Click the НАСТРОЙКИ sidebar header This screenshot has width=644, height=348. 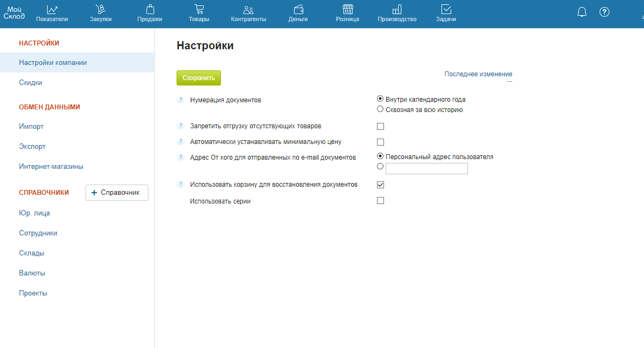(39, 43)
